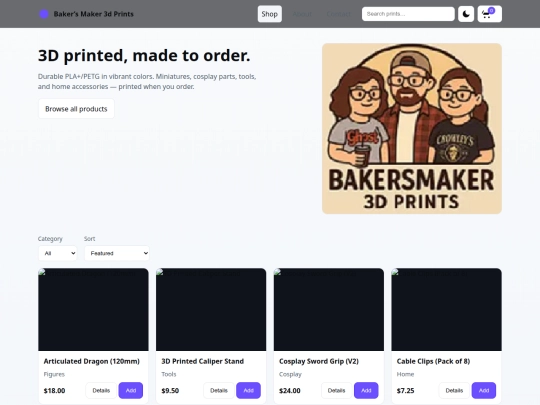The width and height of the screenshot is (540, 405).
Task: Add Cosplay Sword Grip (V2) to cart
Action: click(366, 391)
